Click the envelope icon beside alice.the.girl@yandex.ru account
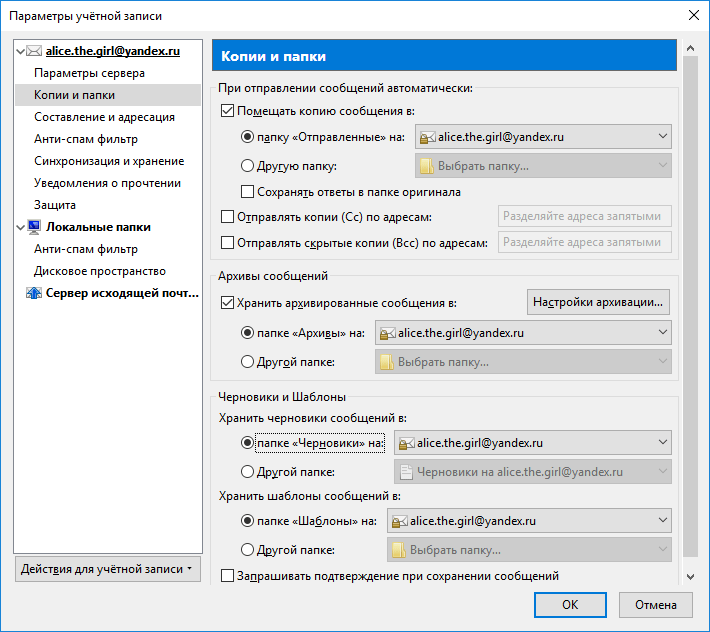This screenshot has width=710, height=632. 34,51
